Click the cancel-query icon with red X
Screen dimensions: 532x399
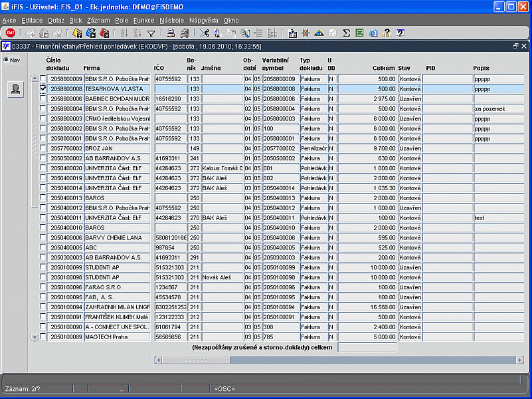[104, 33]
